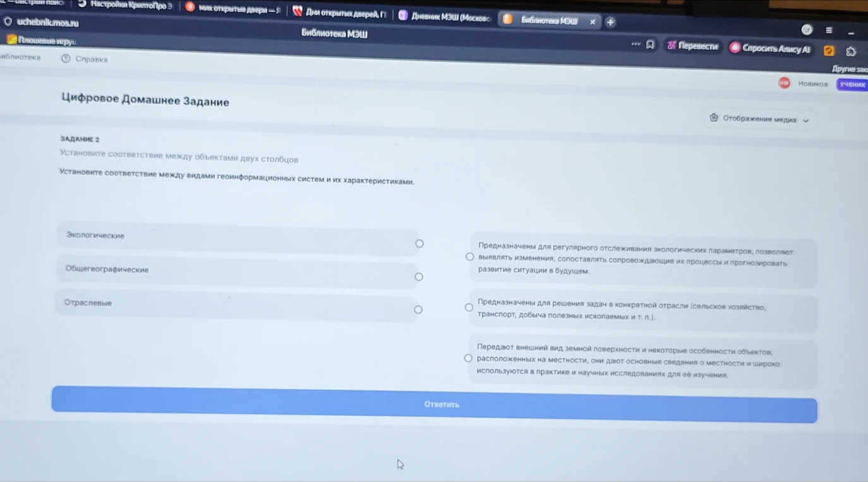Click the Библиотека link in page header

pos(20,57)
